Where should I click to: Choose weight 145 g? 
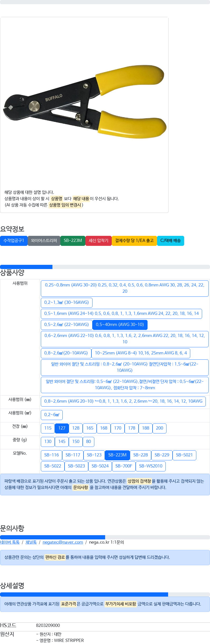(62, 442)
